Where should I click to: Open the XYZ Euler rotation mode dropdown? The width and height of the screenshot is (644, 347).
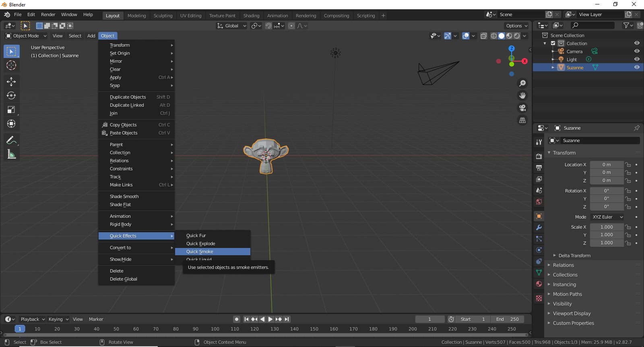[607, 217]
